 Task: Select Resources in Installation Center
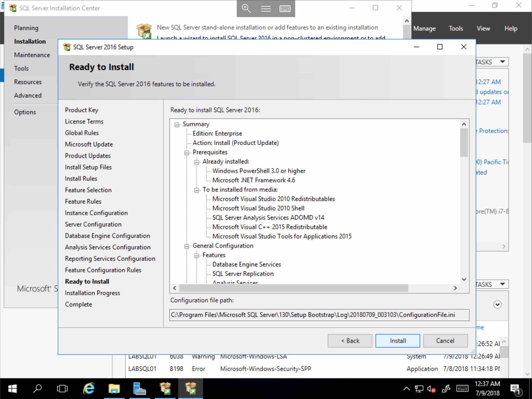click(x=28, y=82)
